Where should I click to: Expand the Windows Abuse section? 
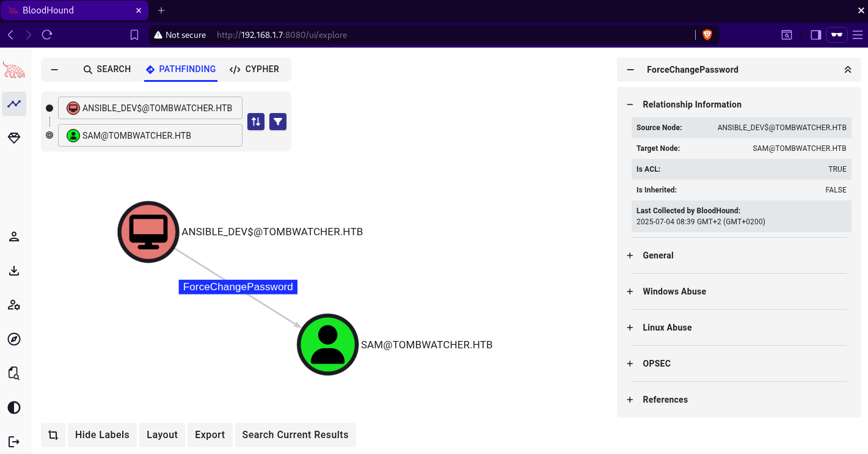coord(674,291)
